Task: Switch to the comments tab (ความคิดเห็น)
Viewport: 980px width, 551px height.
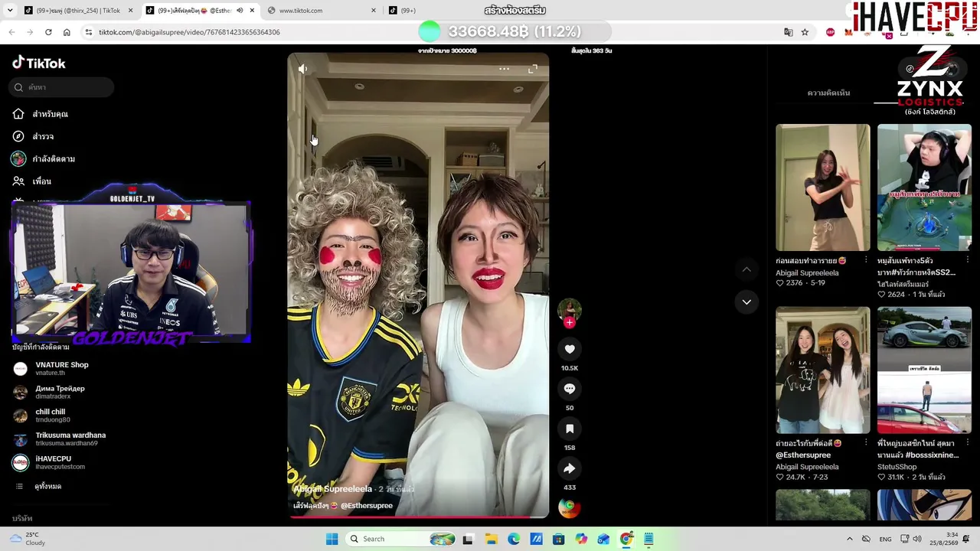Action: tap(828, 93)
